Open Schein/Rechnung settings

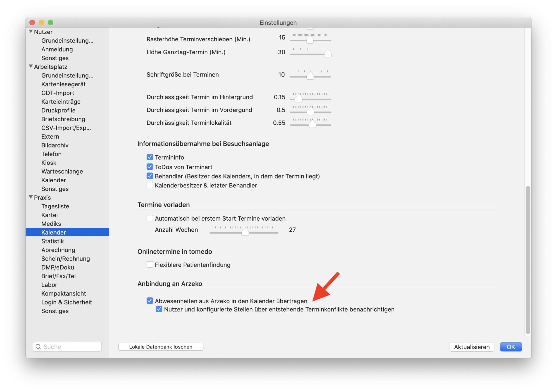pyautogui.click(x=66, y=258)
